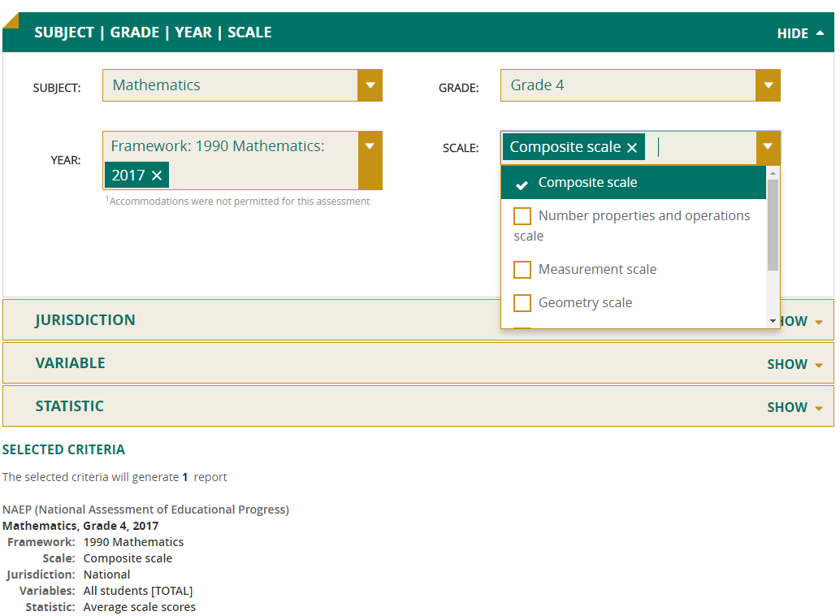Open the Year dropdown arrow
This screenshot has width=840, height=616.
(370, 147)
